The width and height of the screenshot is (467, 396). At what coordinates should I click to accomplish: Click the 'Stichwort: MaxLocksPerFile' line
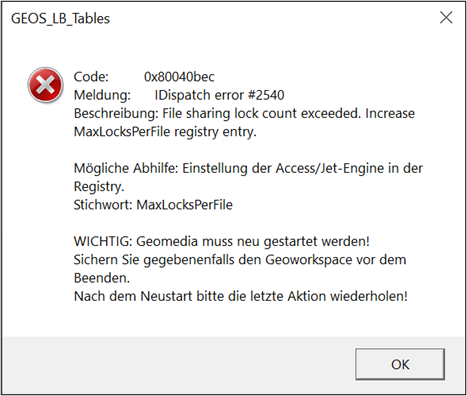tap(153, 205)
